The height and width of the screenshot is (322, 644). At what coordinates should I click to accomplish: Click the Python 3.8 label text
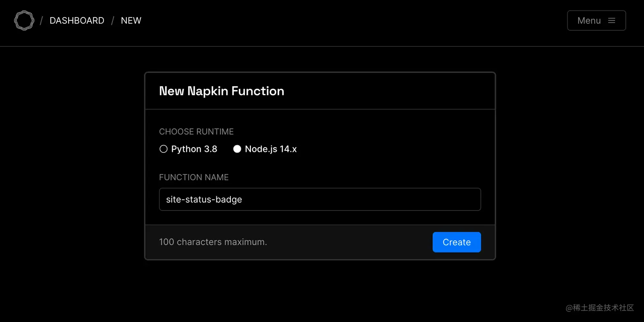pyautogui.click(x=194, y=149)
